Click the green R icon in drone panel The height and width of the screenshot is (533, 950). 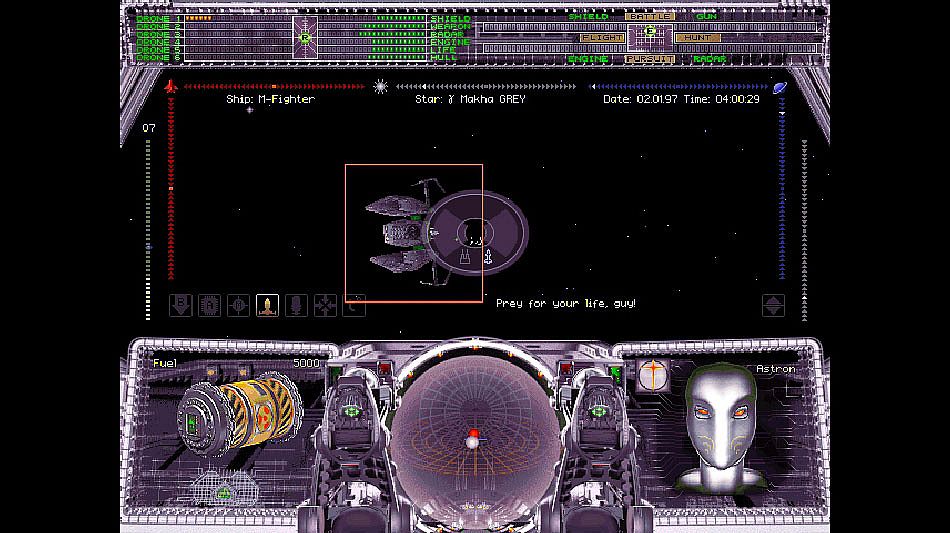click(305, 38)
